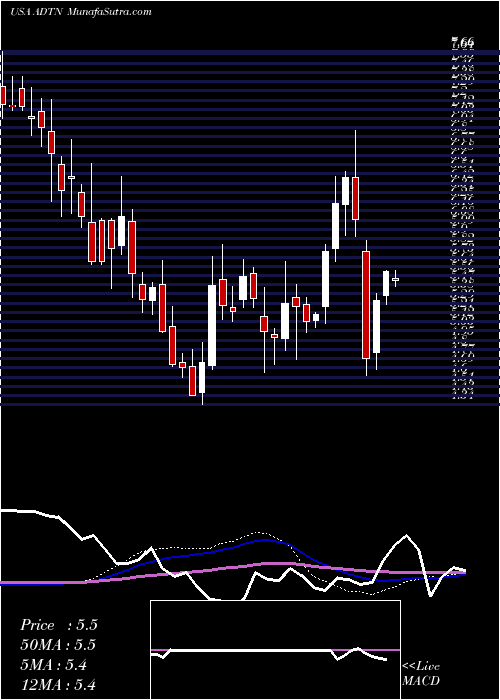Click the MACD inset panel
The width and height of the screenshot is (500, 700).
coord(275,650)
